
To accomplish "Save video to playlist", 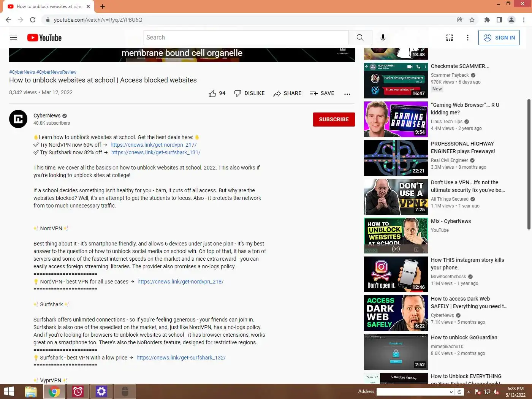I will coord(322,93).
